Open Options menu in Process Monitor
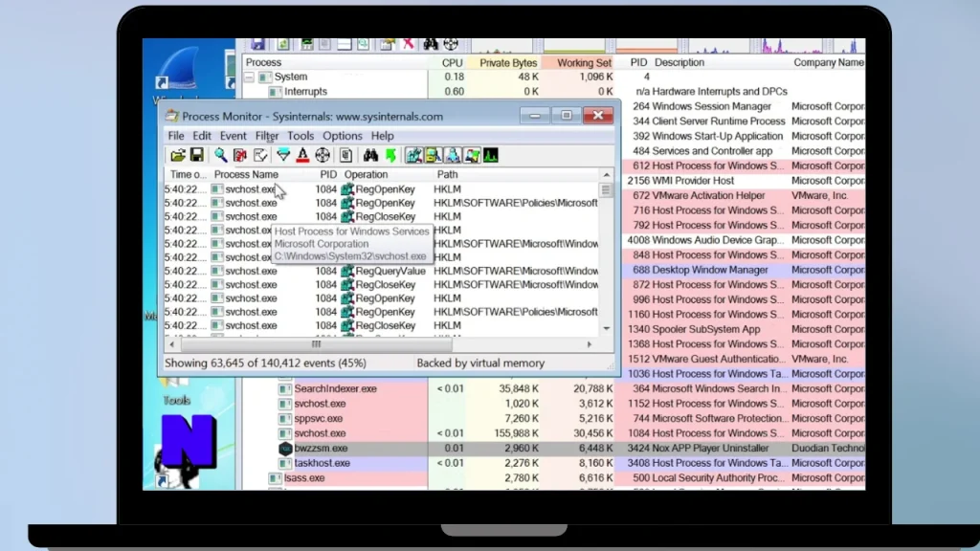Image resolution: width=980 pixels, height=551 pixels. (343, 136)
